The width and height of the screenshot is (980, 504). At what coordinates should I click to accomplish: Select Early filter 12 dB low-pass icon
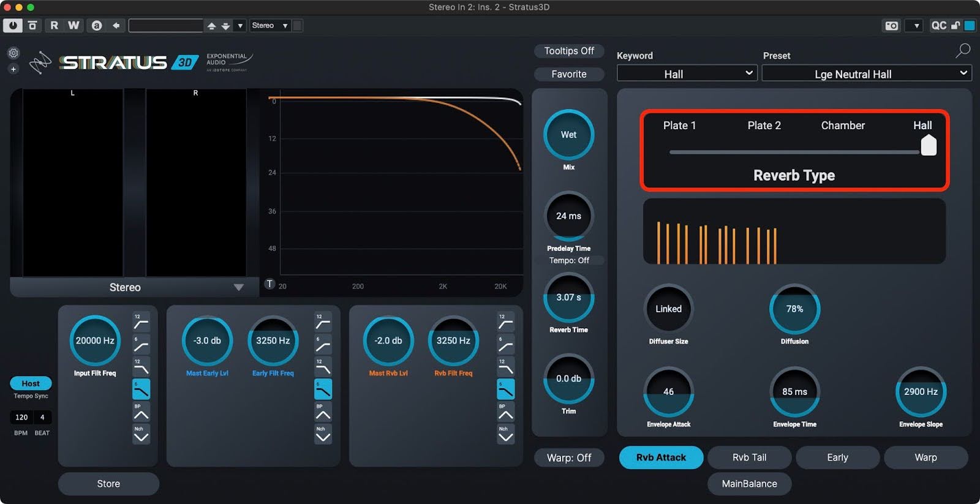click(x=323, y=367)
